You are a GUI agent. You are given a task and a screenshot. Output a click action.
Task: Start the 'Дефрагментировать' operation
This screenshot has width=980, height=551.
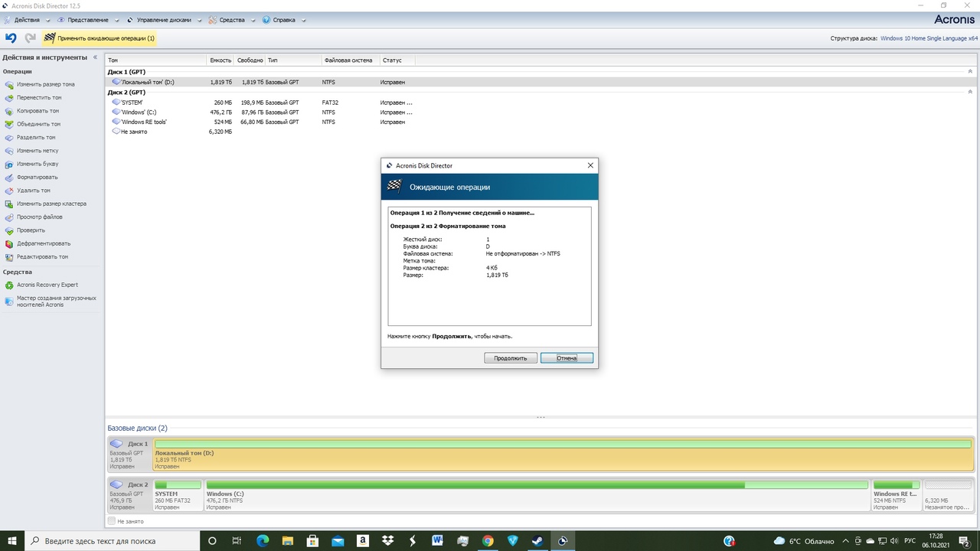[44, 243]
